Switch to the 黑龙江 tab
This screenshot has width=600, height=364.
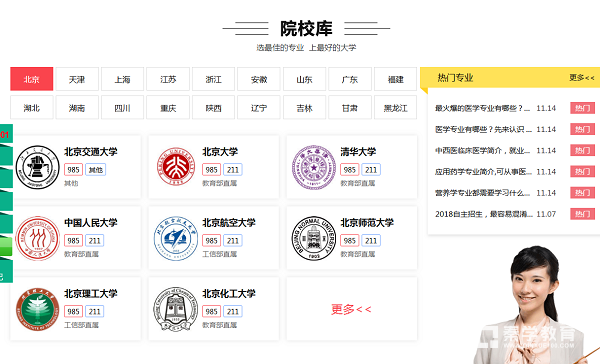point(395,108)
